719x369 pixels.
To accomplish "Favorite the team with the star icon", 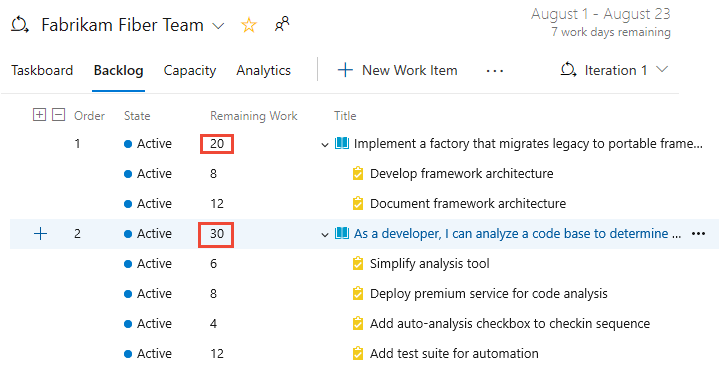I will point(249,25).
